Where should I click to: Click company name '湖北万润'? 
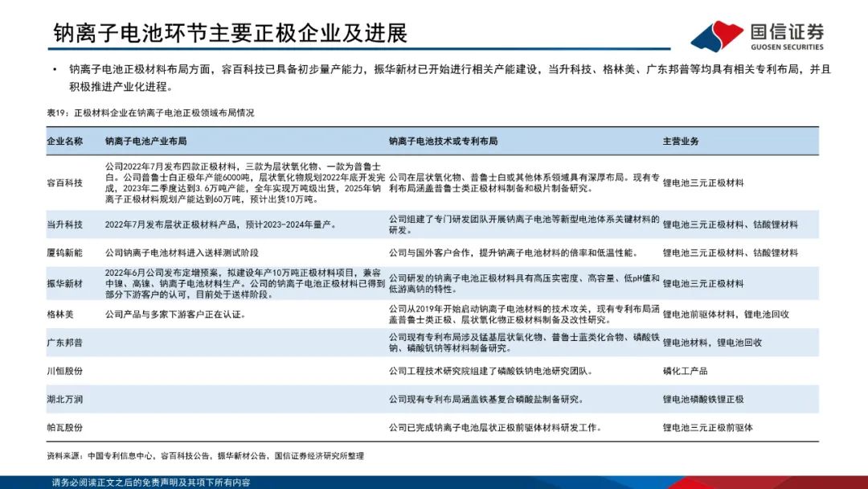pos(65,399)
